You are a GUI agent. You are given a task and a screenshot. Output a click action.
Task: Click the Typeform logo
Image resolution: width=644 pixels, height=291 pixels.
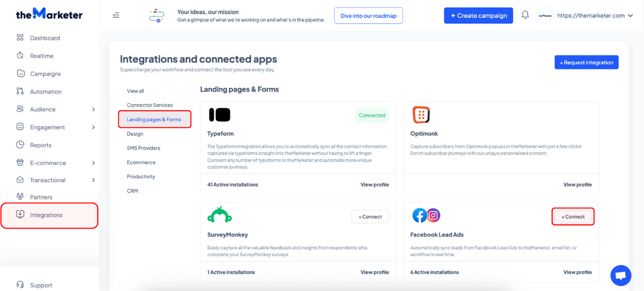(219, 114)
